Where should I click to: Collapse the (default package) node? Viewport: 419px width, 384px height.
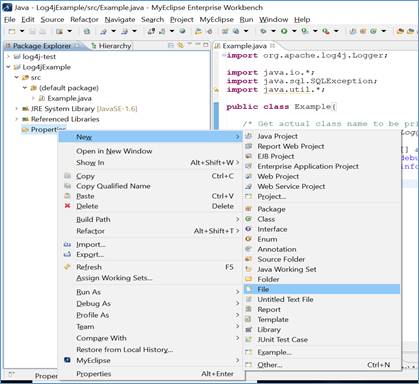click(25, 88)
